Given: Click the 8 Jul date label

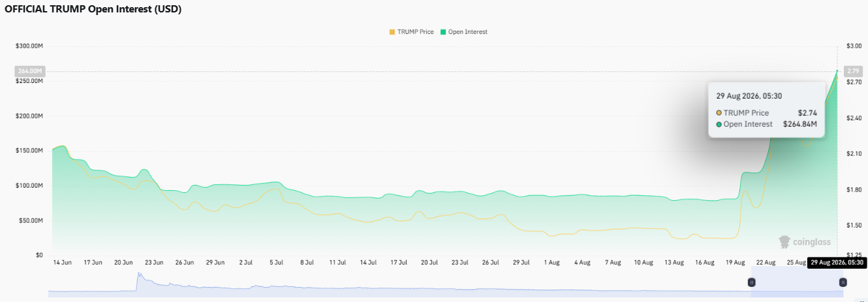Looking at the screenshot, I should click(x=307, y=262).
